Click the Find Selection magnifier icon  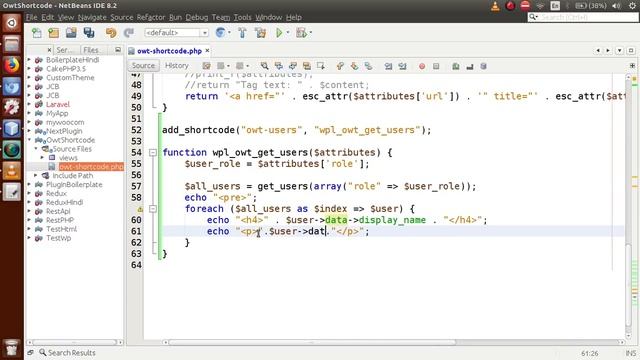(x=264, y=66)
